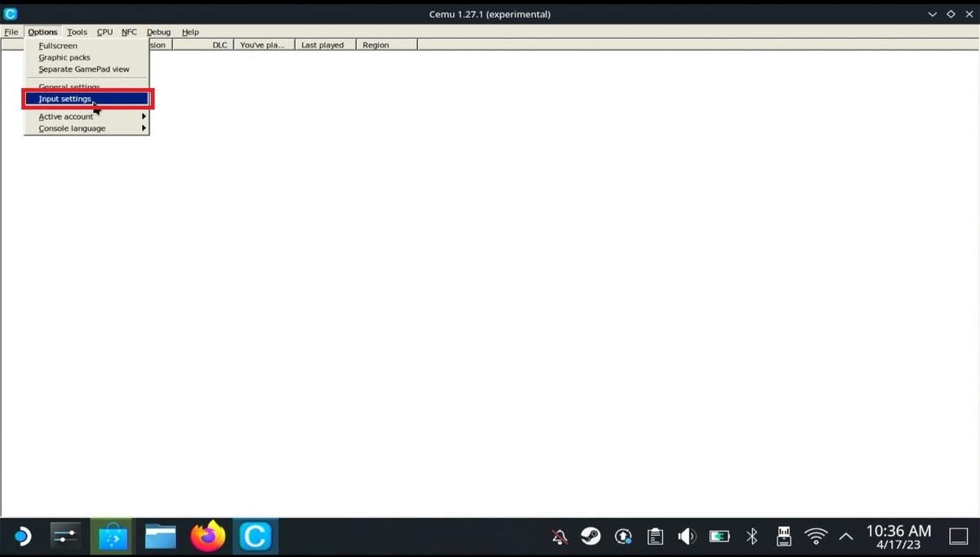The width and height of the screenshot is (980, 557).
Task: Open the Steam tray icon
Action: pos(590,537)
